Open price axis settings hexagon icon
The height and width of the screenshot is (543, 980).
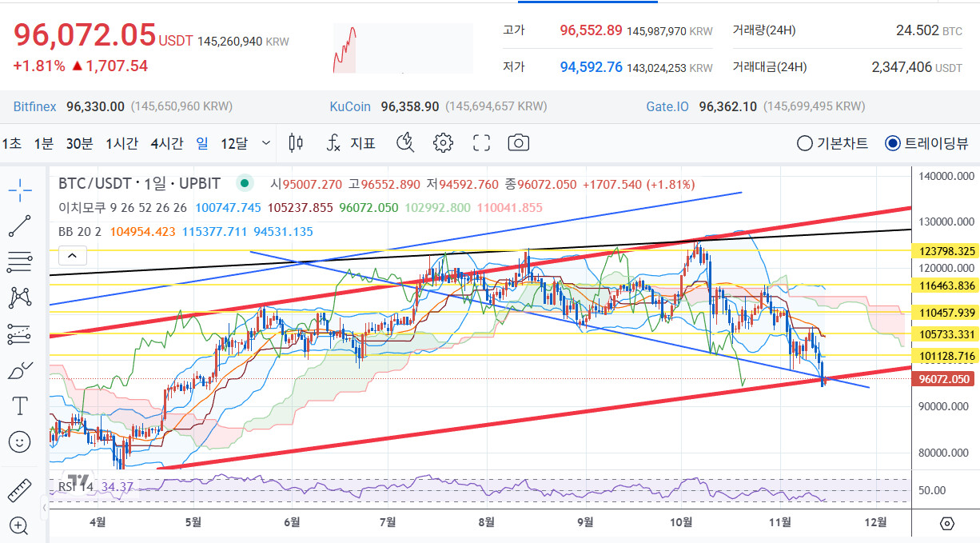pyautogui.click(x=947, y=524)
